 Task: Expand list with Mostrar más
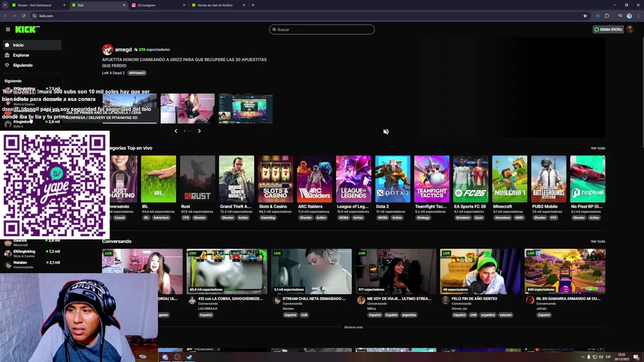pos(353,327)
